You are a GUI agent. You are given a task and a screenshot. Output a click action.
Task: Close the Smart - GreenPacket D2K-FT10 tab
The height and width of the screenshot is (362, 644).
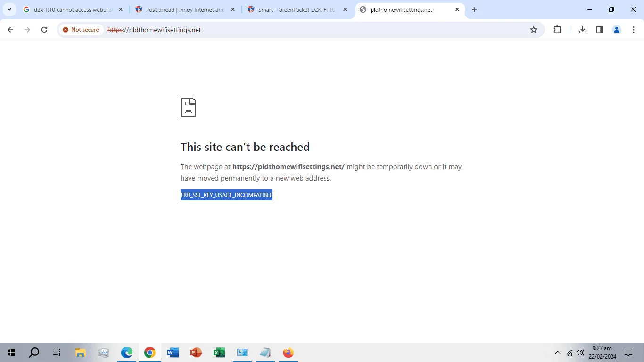coord(345,9)
